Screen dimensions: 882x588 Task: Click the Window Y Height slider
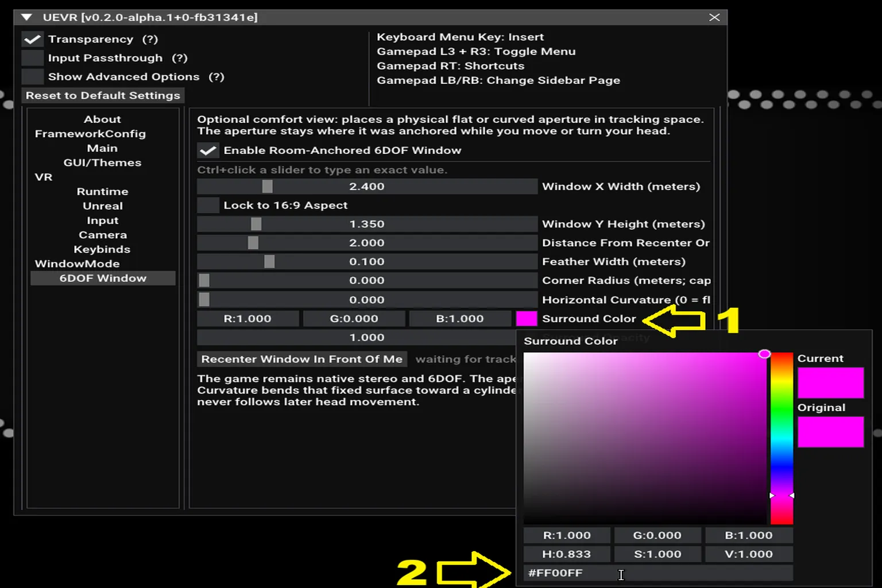point(367,224)
